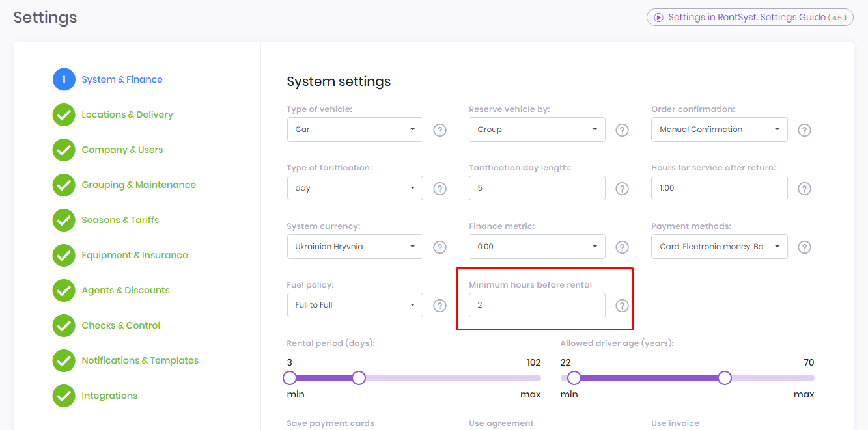Viewport: 868px width, 430px height.
Task: Click help icon for Minimum hours before rental
Action: point(623,306)
